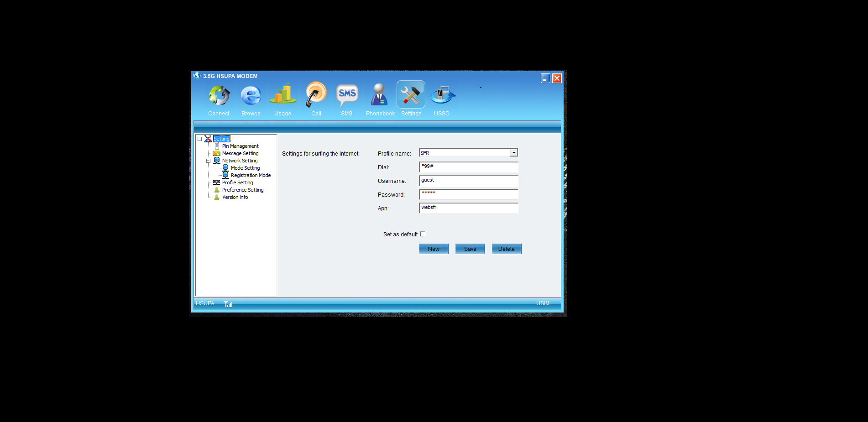Select Mode Setting in the tree
Screen dimensions: 868x422
click(x=245, y=168)
